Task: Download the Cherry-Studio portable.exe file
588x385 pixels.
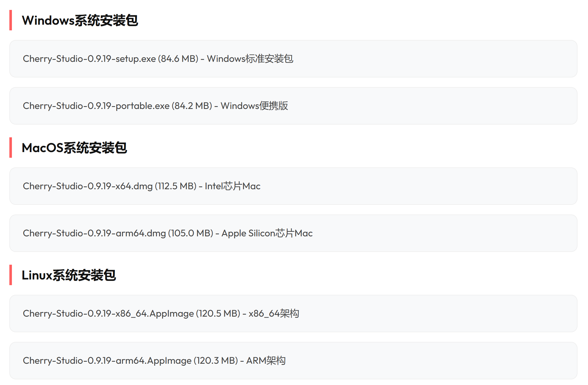Action: (96, 106)
